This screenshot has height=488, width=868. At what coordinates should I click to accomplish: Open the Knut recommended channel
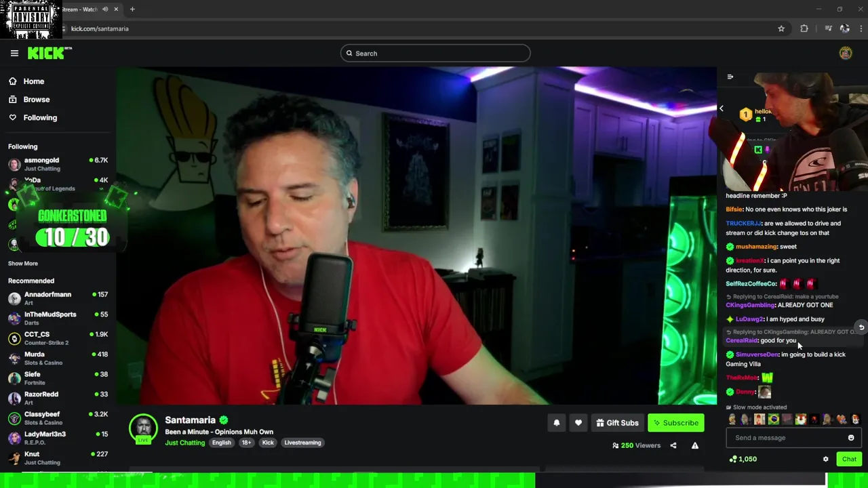coord(58,457)
